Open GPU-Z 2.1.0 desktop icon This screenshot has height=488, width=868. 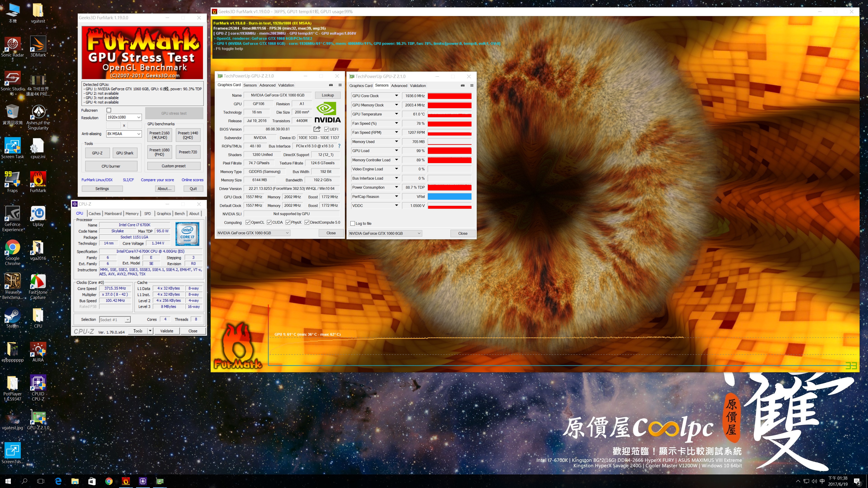(x=38, y=420)
